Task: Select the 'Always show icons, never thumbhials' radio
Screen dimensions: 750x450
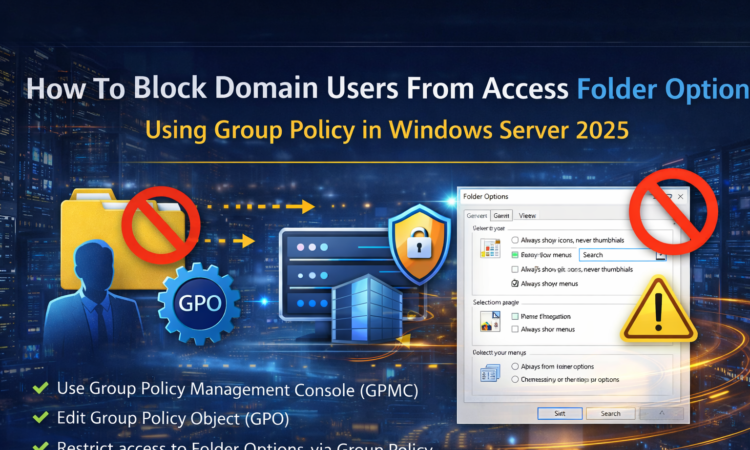Action: 515,240
